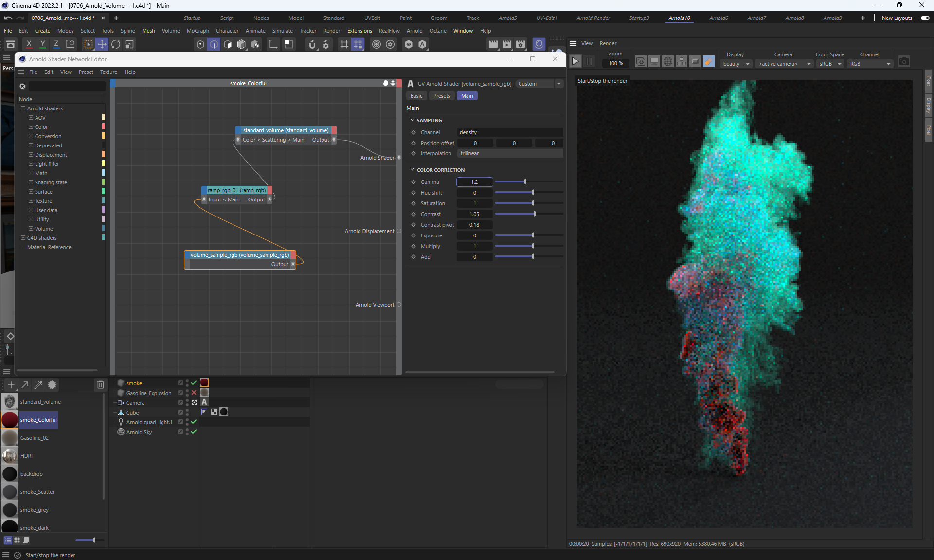Click the pause render button
Image resolution: width=934 pixels, height=560 pixels.
point(589,62)
